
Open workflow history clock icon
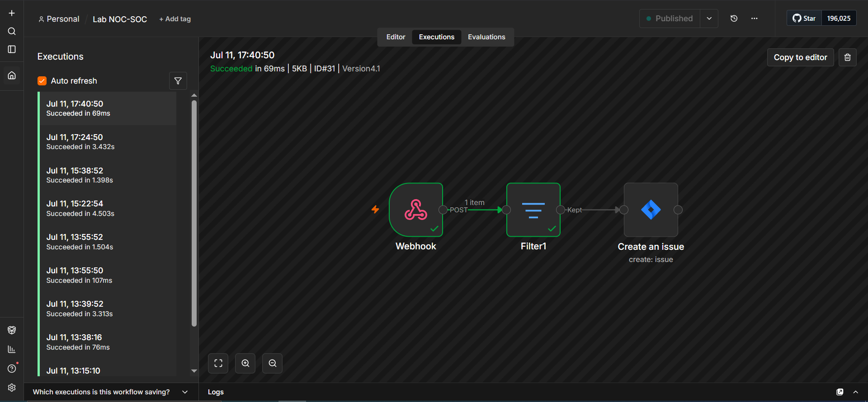(734, 19)
